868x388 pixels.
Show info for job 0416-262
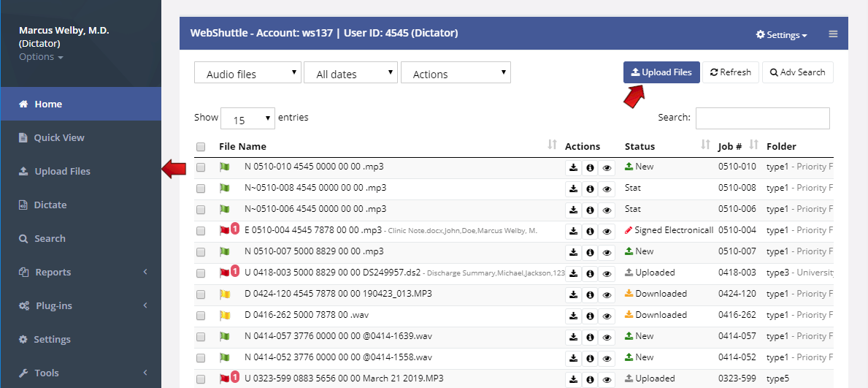[590, 316]
